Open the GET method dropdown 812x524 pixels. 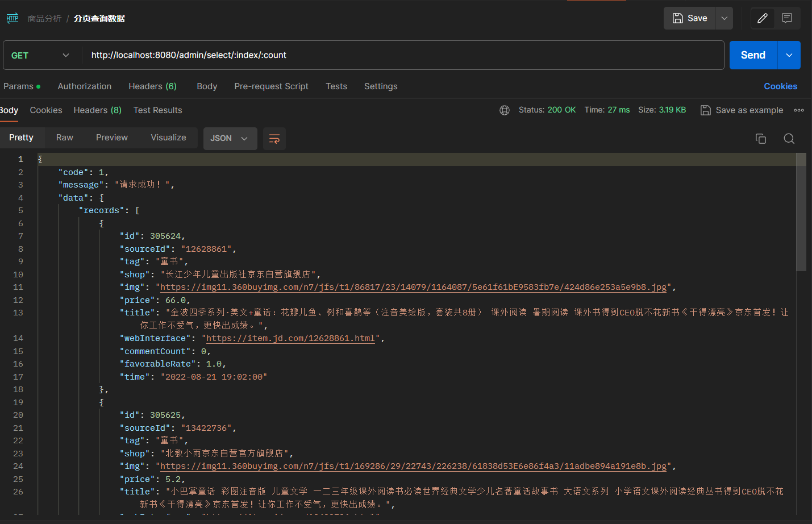[x=40, y=55]
